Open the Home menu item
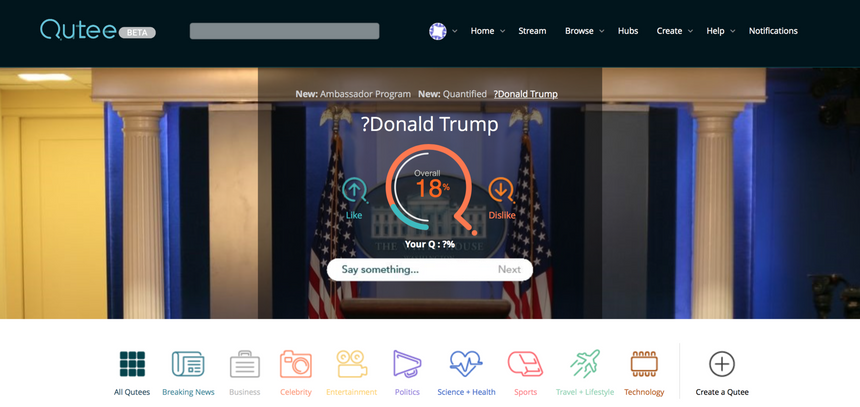Image resolution: width=860 pixels, height=407 pixels. point(482,31)
